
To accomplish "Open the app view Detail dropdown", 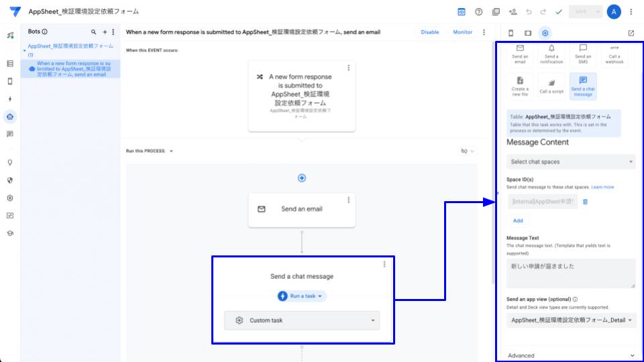I will 571,320.
